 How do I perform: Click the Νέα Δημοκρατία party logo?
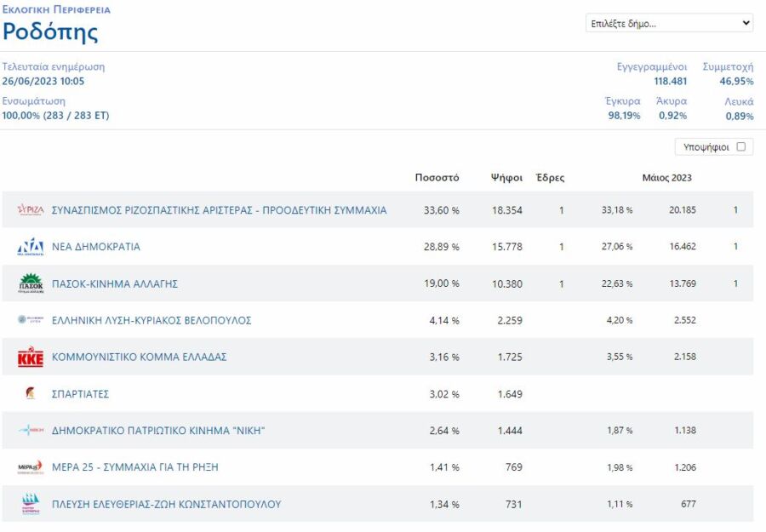(x=31, y=247)
